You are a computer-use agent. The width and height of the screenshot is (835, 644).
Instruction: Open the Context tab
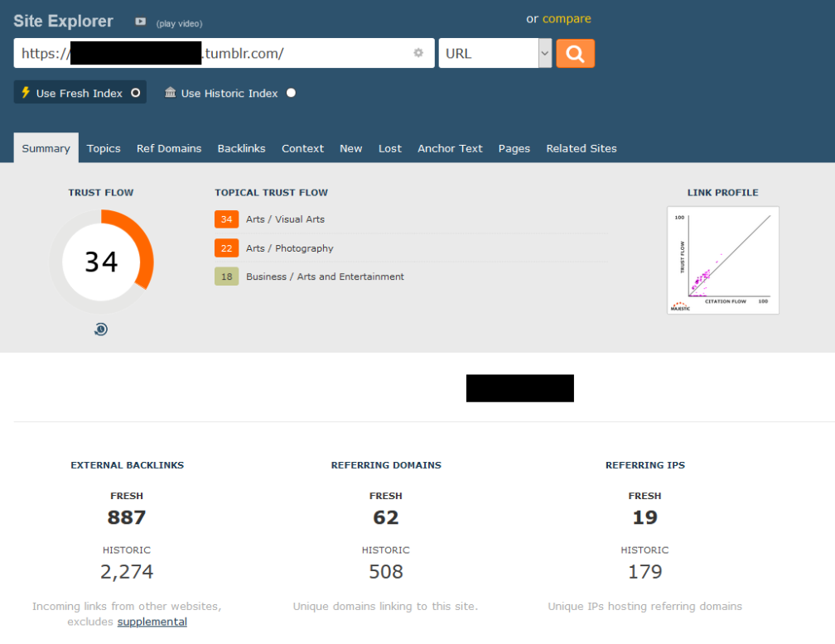click(x=302, y=148)
